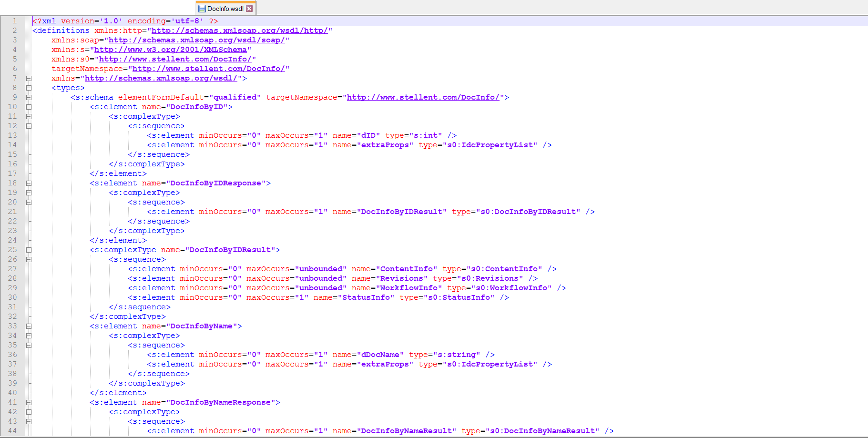Open the XMLSchema w3.org URL link

170,50
